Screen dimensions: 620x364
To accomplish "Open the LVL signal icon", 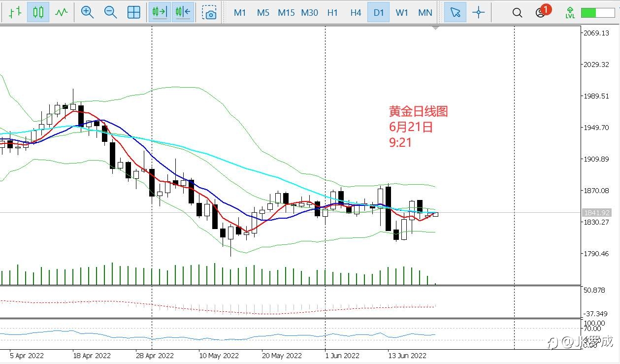I will pyautogui.click(x=570, y=12).
